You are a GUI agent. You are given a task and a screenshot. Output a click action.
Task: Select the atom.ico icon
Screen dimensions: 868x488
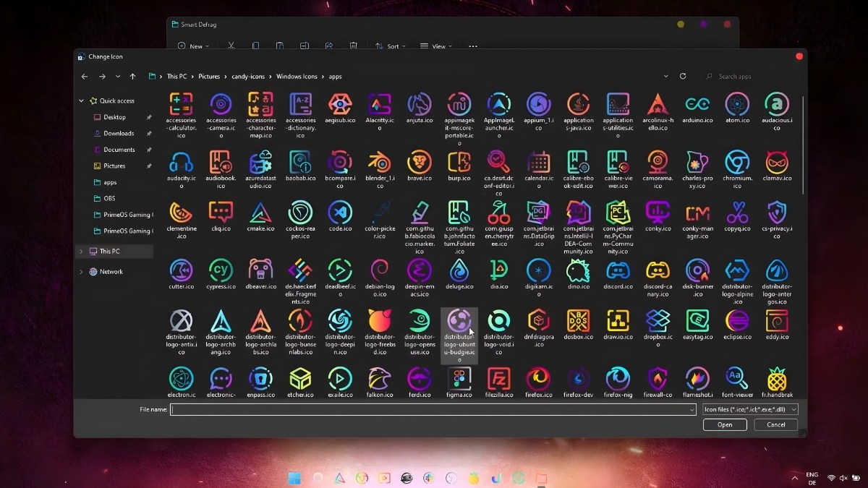[737, 108]
